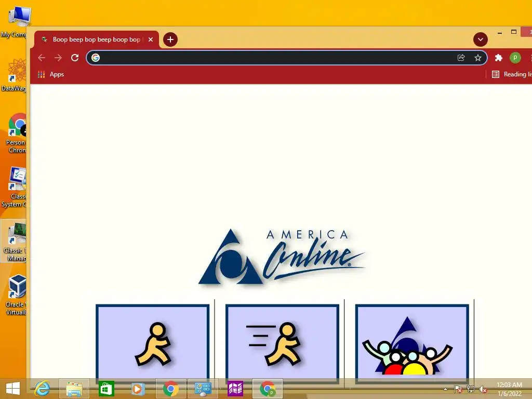Bookmark this page with the star

pyautogui.click(x=478, y=58)
